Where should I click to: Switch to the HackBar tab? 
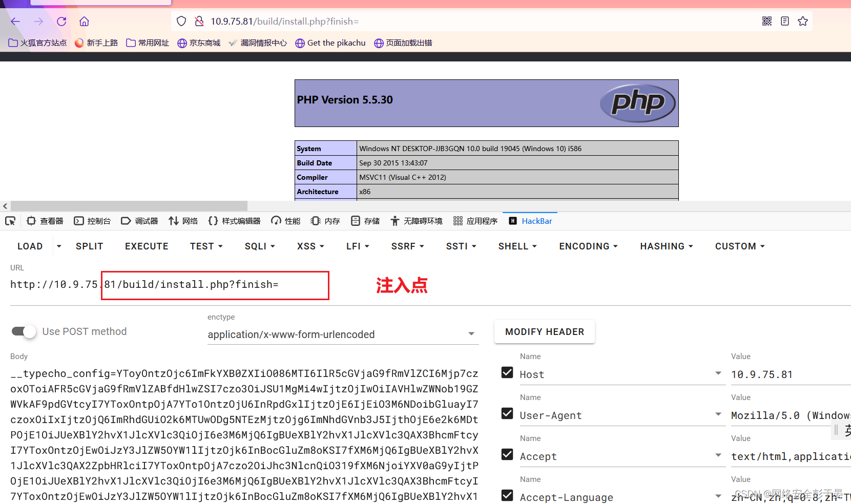coord(530,221)
